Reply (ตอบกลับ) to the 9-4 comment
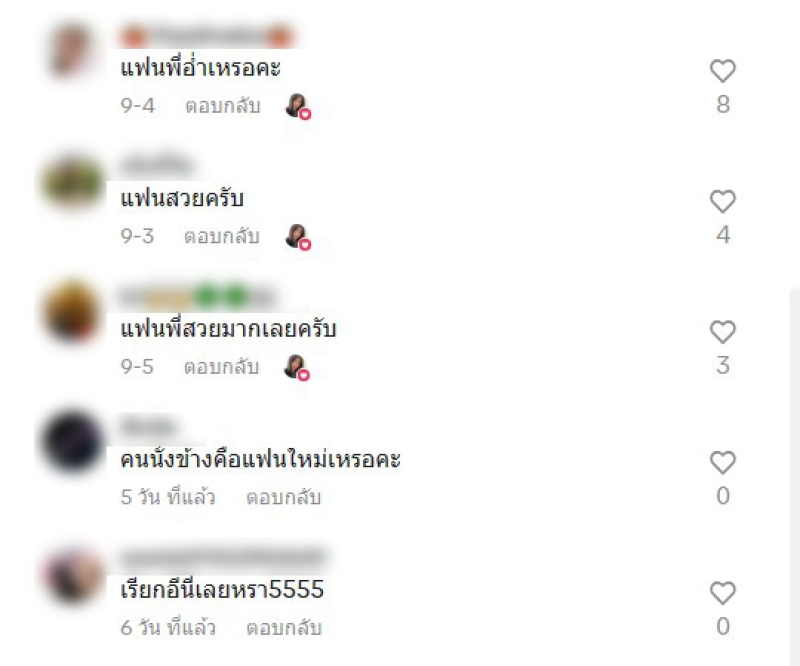This screenshot has width=800, height=666. (223, 106)
